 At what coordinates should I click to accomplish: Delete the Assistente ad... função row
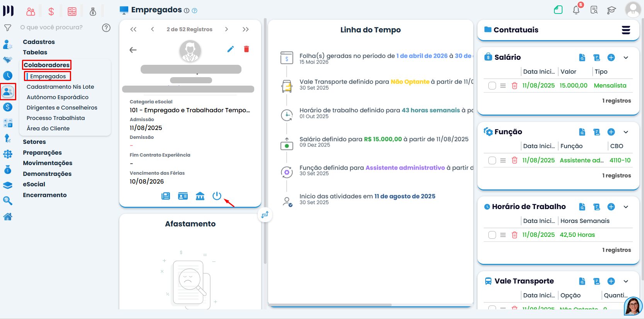(515, 160)
